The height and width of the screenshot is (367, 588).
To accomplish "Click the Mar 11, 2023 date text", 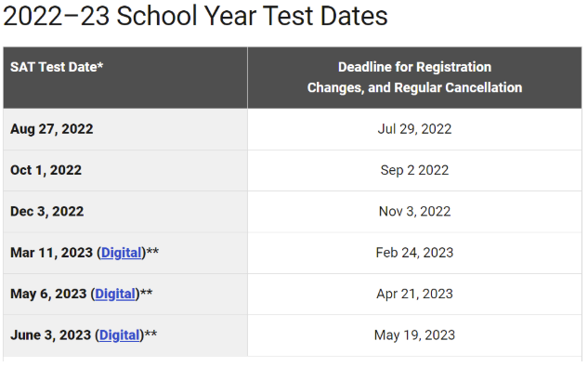I will pos(51,253).
